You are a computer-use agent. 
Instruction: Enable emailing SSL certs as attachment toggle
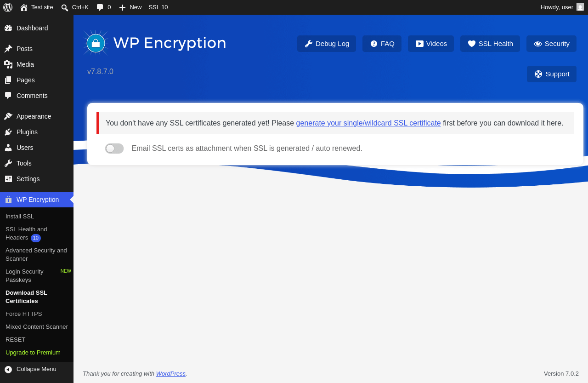tap(114, 149)
